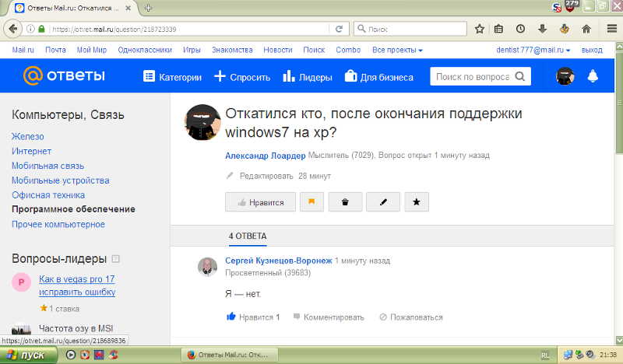Delete question with trash button

click(x=345, y=202)
